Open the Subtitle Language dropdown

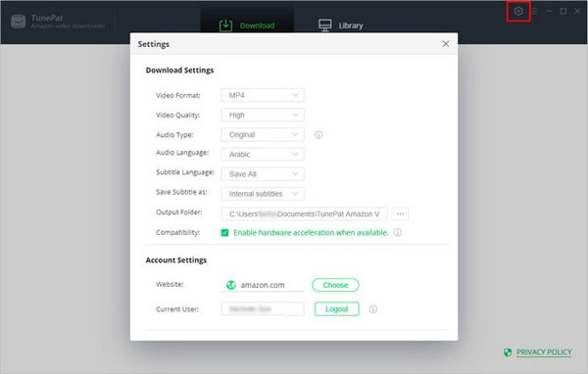click(x=263, y=174)
